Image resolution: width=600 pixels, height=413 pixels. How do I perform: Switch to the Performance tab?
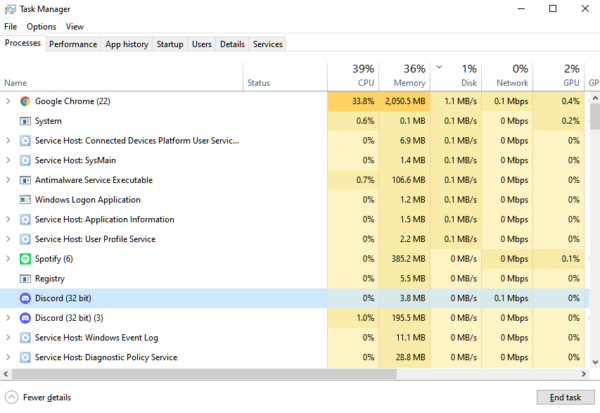[x=73, y=44]
